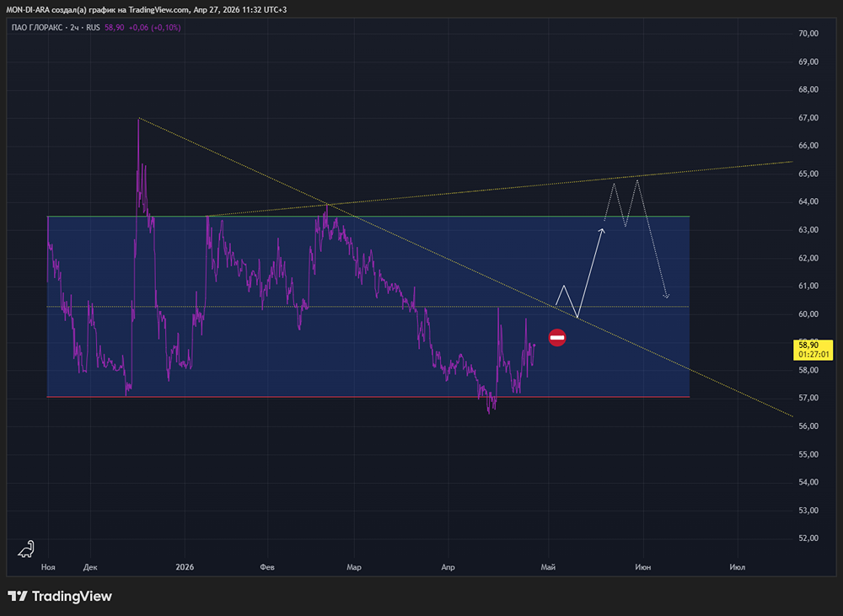Click the Мар label on time axis

pos(354,567)
